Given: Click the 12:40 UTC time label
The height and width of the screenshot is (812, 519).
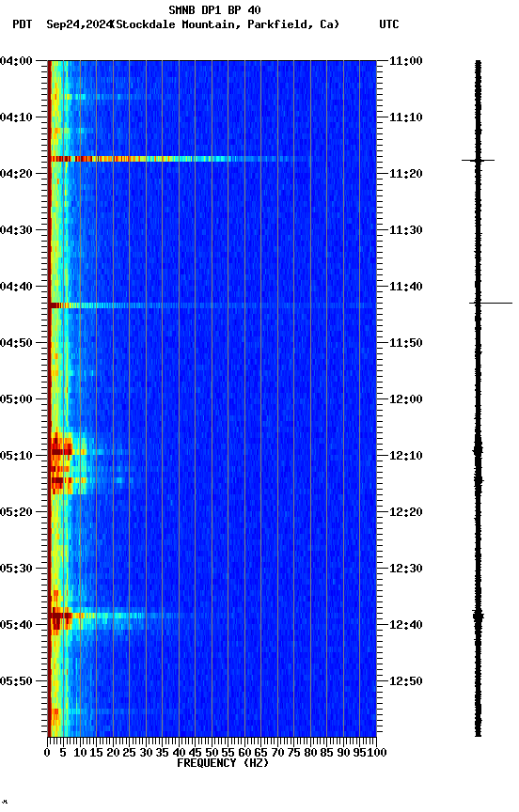Looking at the screenshot, I should (405, 625).
